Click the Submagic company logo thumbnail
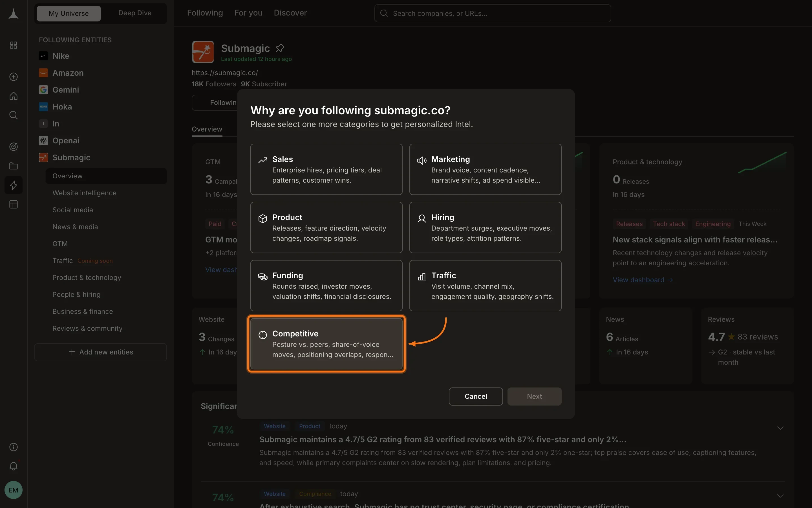The image size is (812, 508). (203, 52)
